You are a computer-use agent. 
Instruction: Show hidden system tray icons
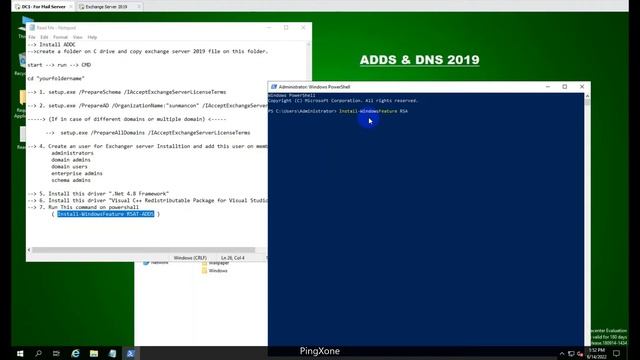[562, 354]
